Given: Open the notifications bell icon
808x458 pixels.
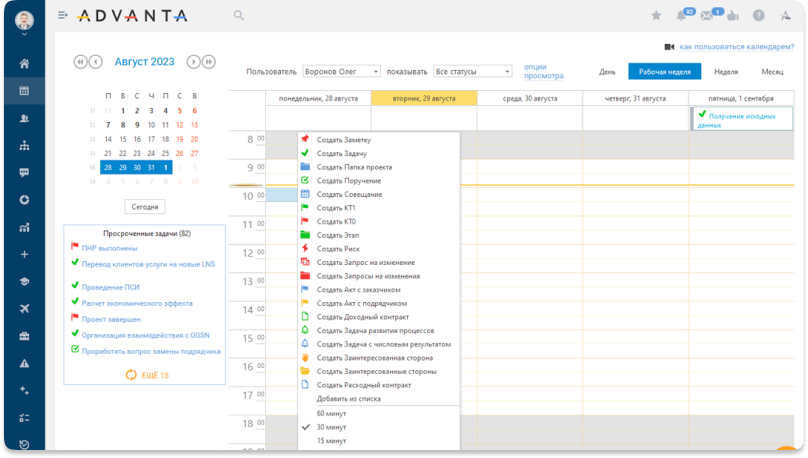Looking at the screenshot, I should point(682,16).
